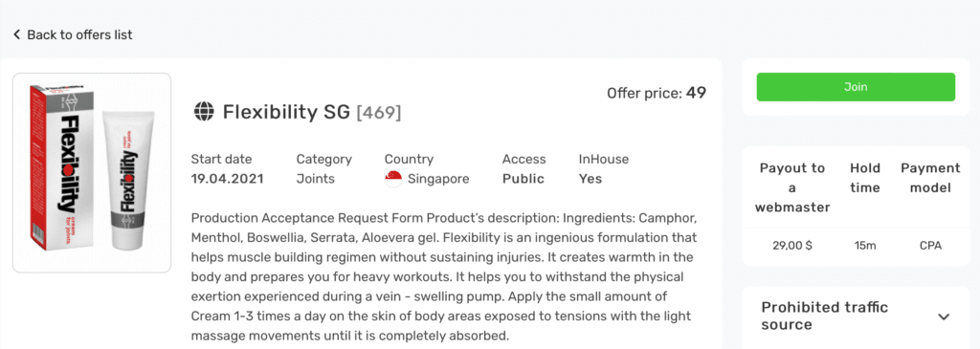This screenshot has width=980, height=349.
Task: Click the Offer price value 49
Action: pos(697,93)
